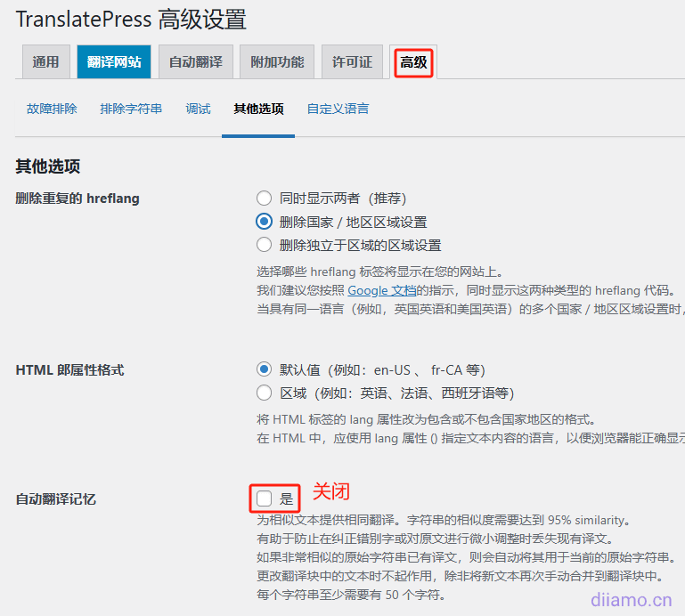Click the 高级 tab

coord(413,62)
